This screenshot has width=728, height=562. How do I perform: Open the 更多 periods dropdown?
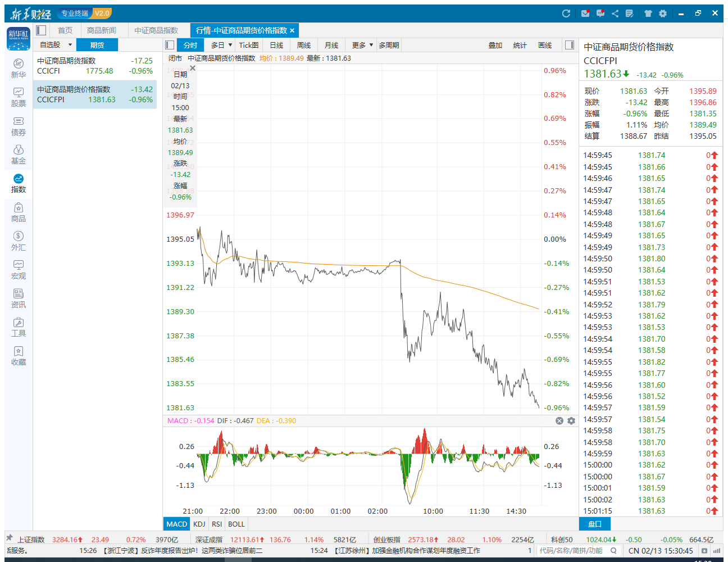pos(362,45)
